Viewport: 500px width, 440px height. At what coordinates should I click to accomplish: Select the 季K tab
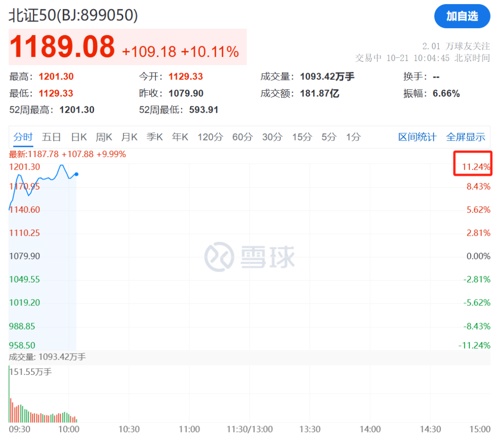coord(155,137)
